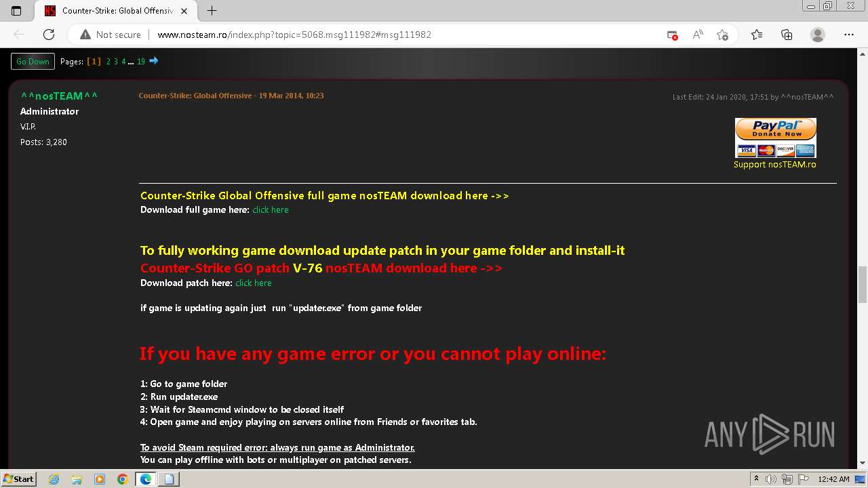The image size is (868, 488).
Task: Click the PayPal Donate Now image
Action: 775,138
